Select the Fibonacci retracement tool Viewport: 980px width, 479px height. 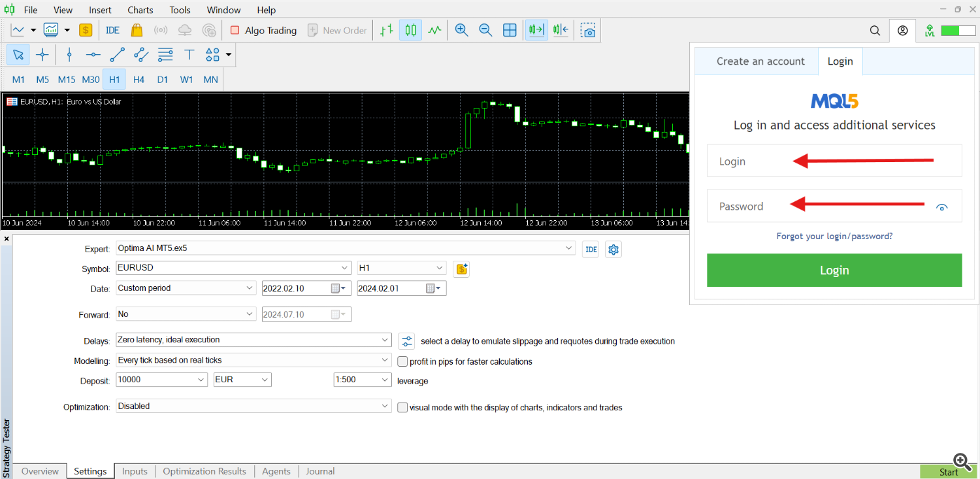click(165, 54)
